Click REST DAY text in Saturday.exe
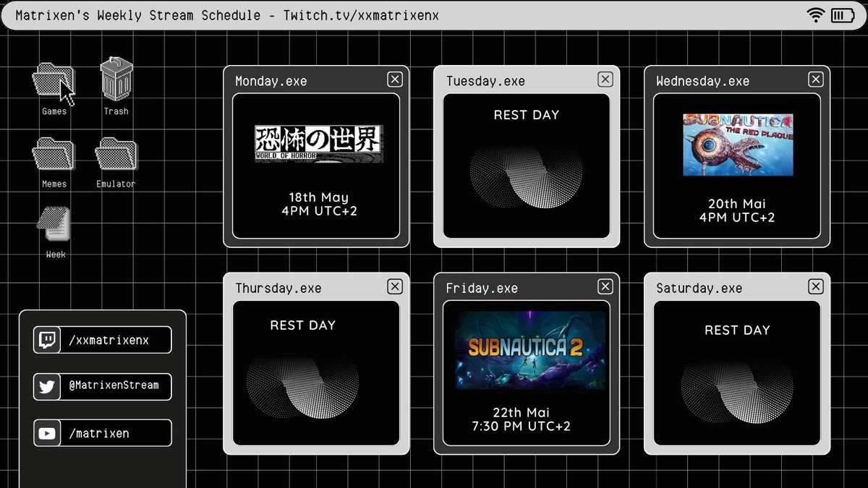 (737, 330)
